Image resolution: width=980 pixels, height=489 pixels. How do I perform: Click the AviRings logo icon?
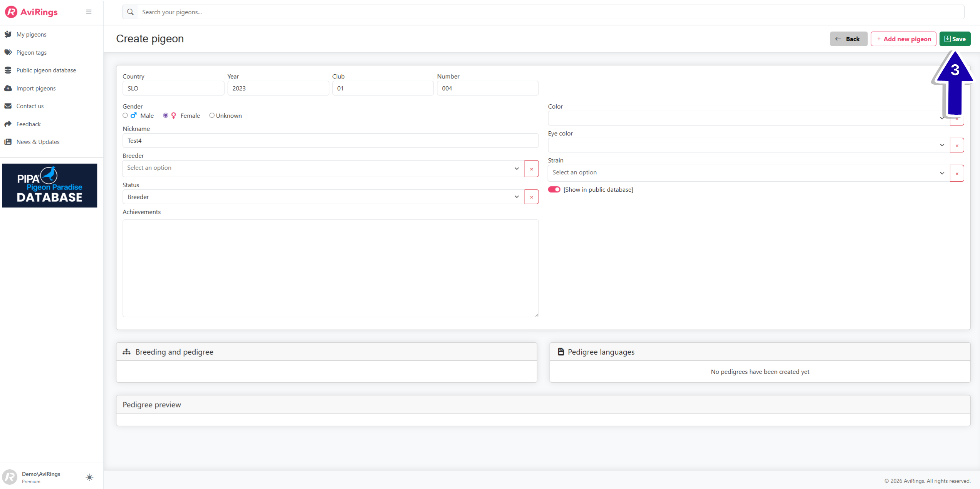(x=11, y=12)
